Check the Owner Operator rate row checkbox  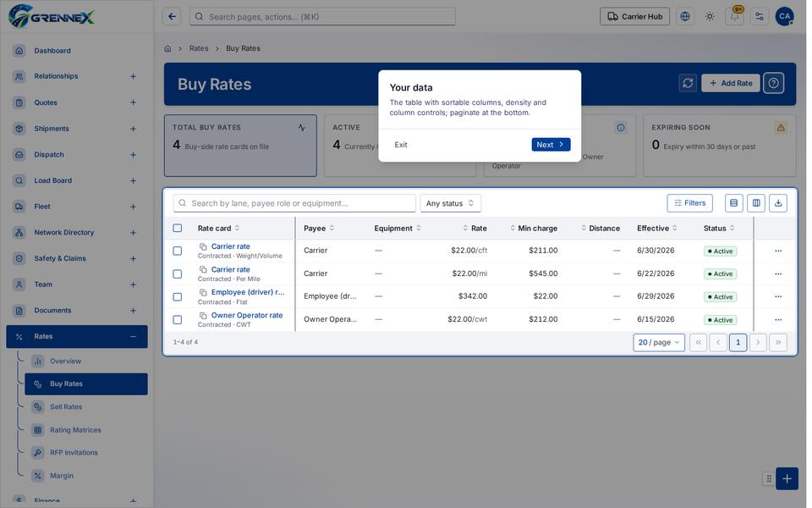click(178, 320)
